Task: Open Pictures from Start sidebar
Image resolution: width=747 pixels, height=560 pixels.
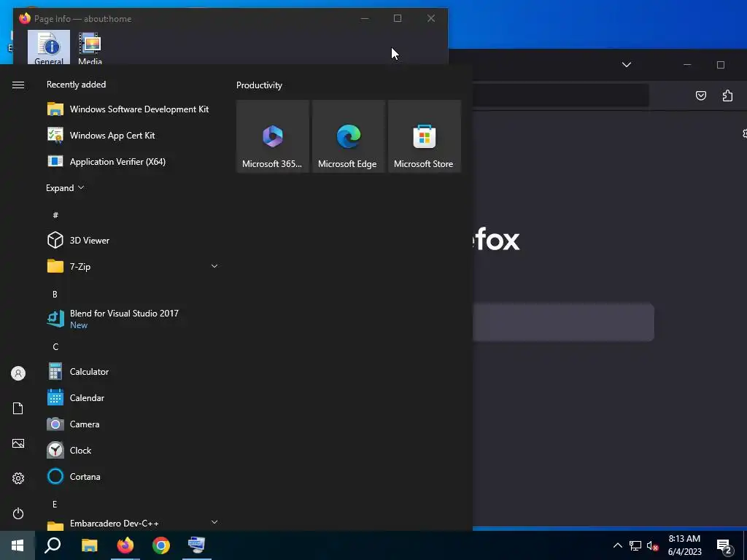Action: click(18, 443)
